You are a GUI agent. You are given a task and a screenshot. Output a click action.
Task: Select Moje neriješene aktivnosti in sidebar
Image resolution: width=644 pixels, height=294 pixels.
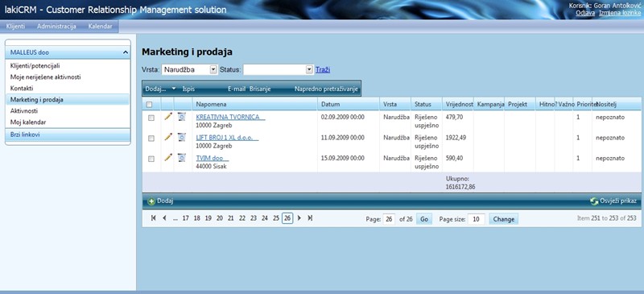pos(45,77)
